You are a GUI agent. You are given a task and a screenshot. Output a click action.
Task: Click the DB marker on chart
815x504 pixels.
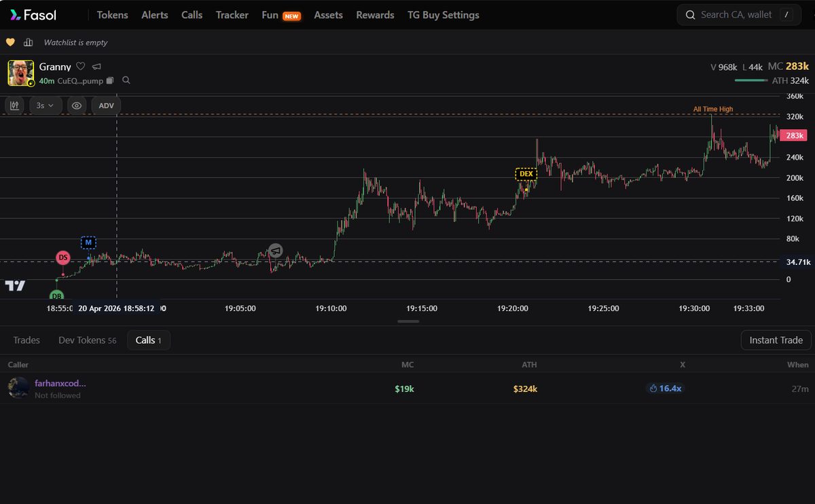[x=57, y=296]
